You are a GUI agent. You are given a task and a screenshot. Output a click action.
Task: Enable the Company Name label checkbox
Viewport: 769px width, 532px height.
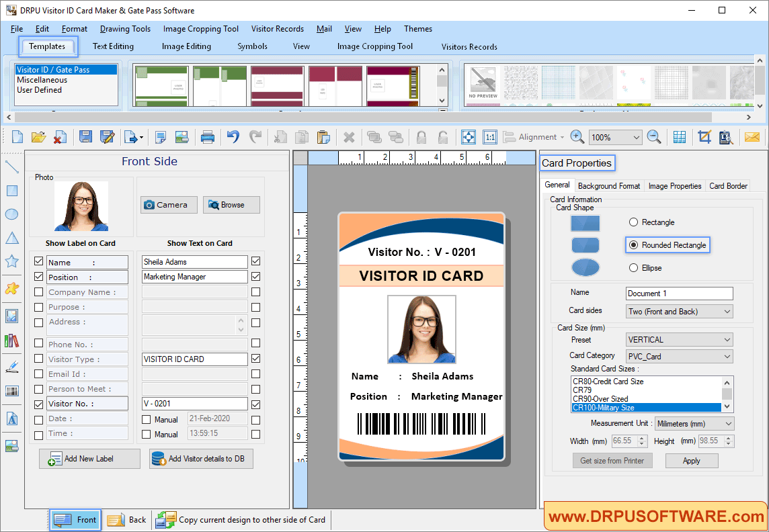(x=39, y=292)
